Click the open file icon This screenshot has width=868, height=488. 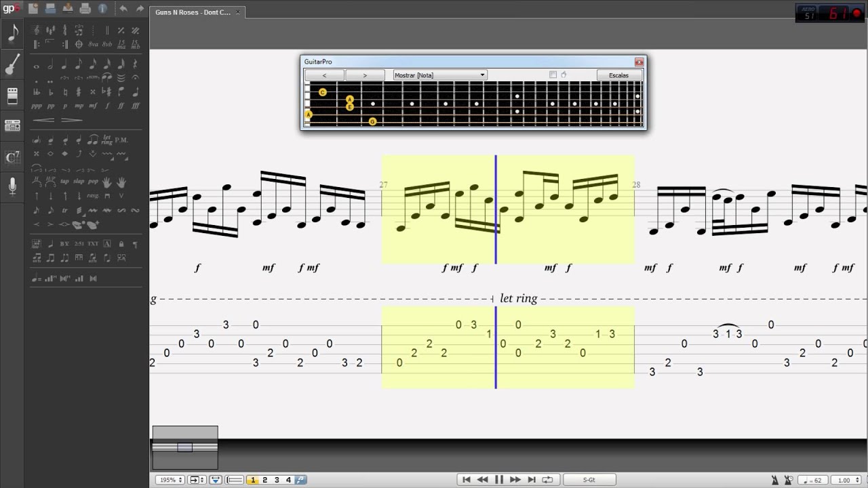pos(51,9)
